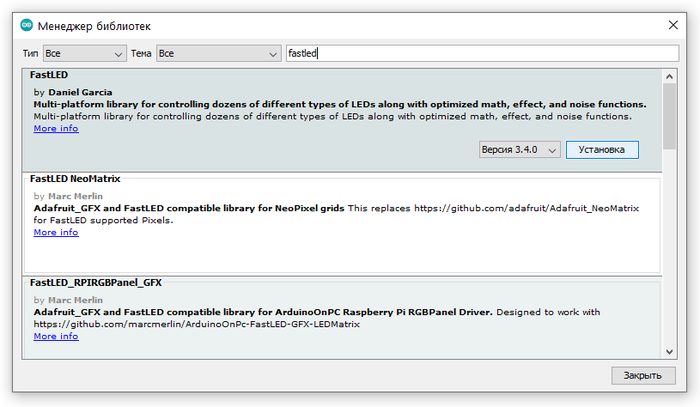
Task: Open the Тип filter dropdown
Action: point(83,53)
